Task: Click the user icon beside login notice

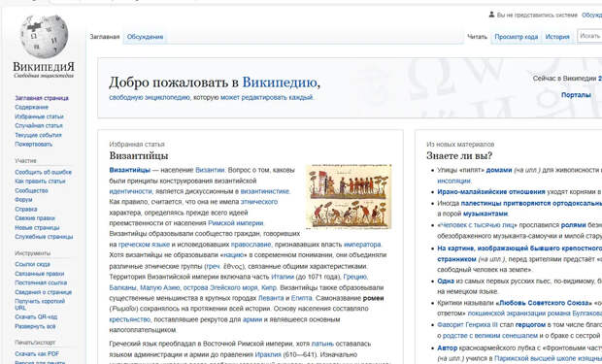Action: (491, 15)
